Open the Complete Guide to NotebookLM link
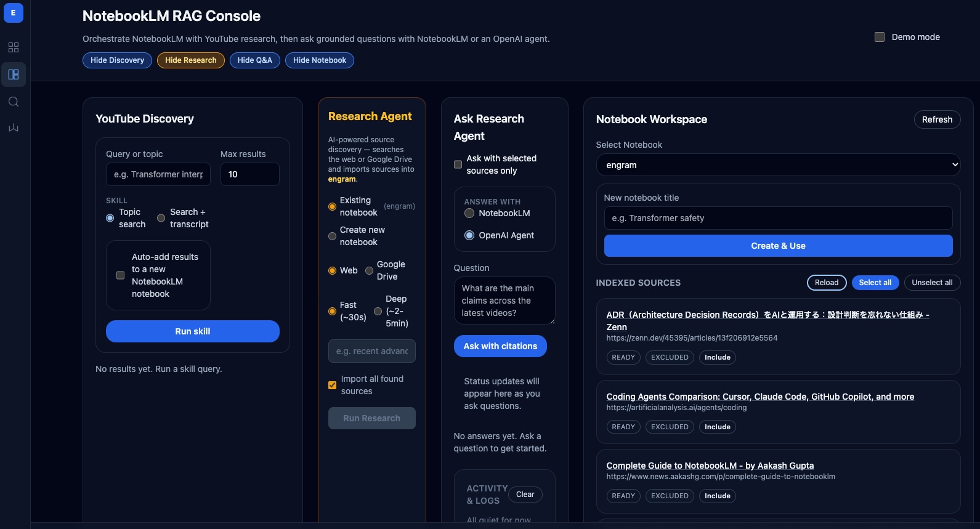The width and height of the screenshot is (980, 529). 710,466
